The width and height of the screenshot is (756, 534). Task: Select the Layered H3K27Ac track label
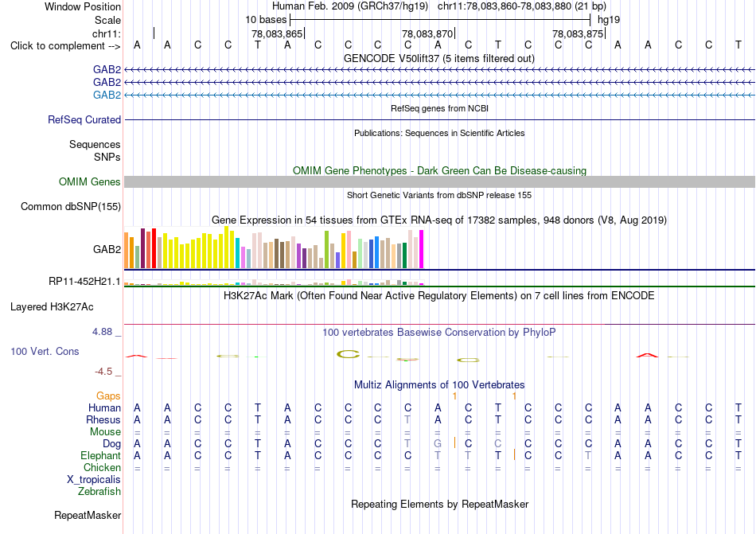52,307
